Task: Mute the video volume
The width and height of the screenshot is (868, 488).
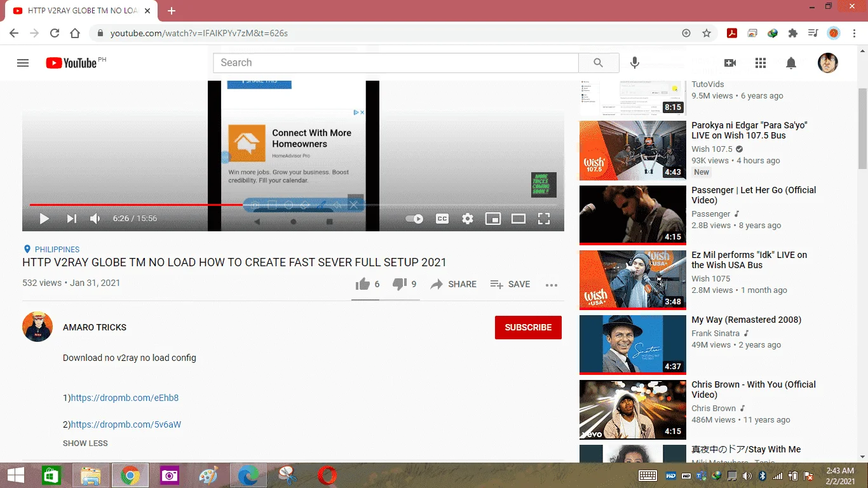Action: pos(95,219)
